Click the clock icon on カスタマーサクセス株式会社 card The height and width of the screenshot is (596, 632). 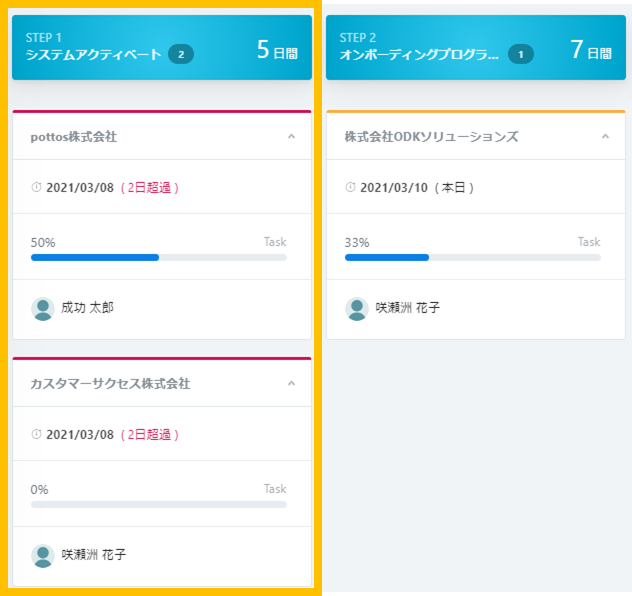pyautogui.click(x=36, y=434)
